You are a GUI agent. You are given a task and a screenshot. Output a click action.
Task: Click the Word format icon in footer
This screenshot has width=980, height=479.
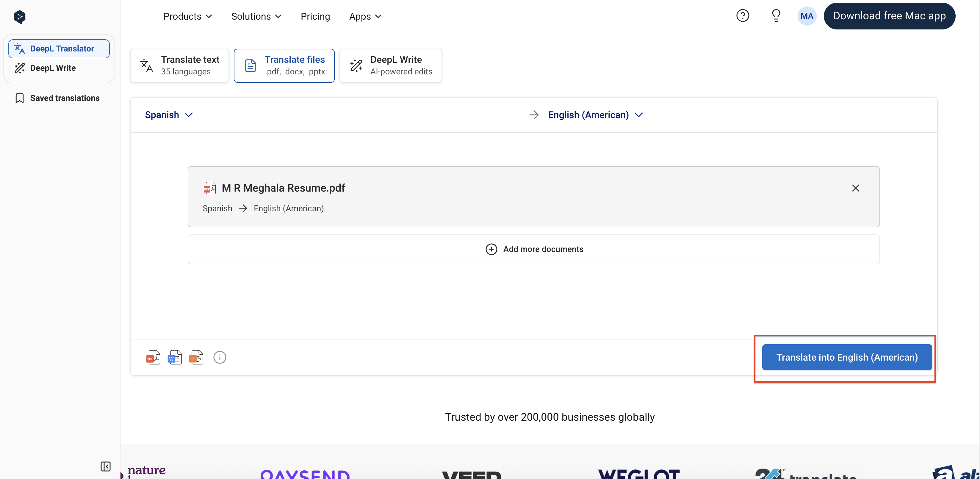coord(175,357)
